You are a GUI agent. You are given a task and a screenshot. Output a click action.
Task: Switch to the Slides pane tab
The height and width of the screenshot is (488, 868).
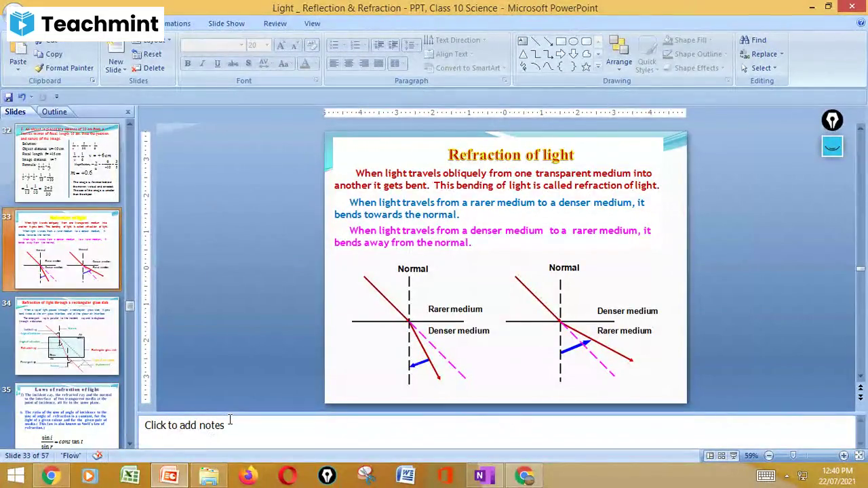(x=15, y=112)
